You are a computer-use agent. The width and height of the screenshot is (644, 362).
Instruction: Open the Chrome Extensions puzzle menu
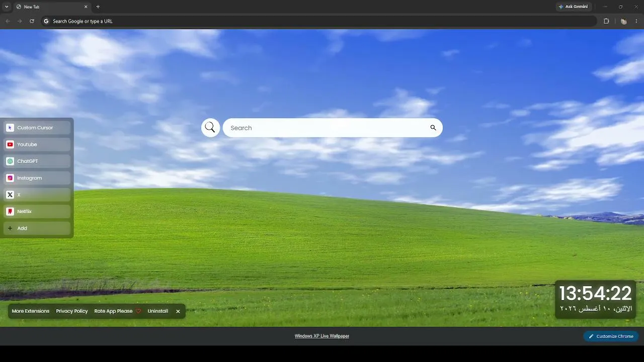[x=606, y=21]
